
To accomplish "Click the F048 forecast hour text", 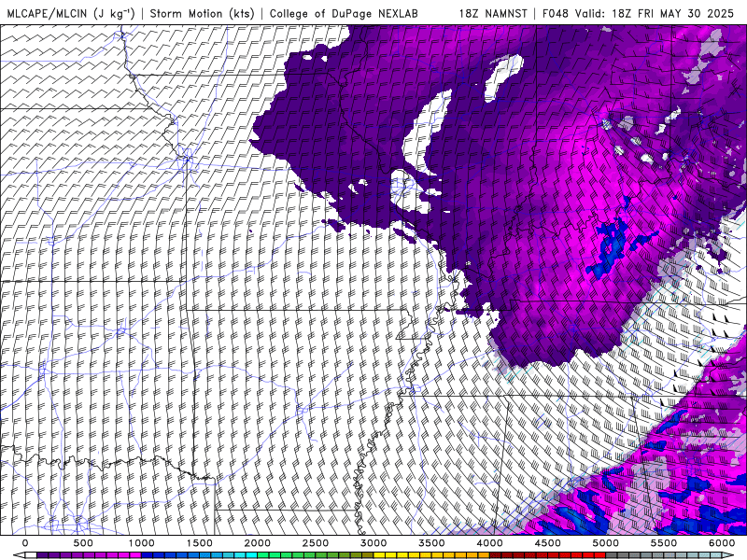I will (x=556, y=13).
